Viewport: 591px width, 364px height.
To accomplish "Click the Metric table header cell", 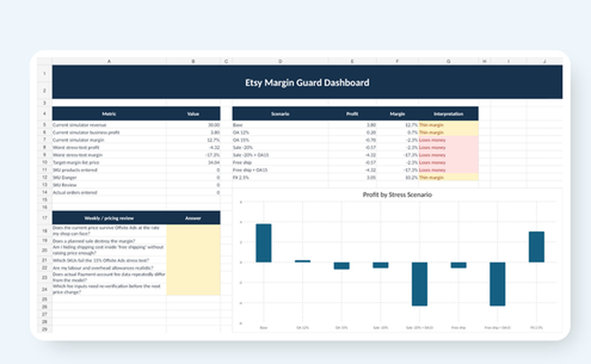I will click(x=109, y=114).
